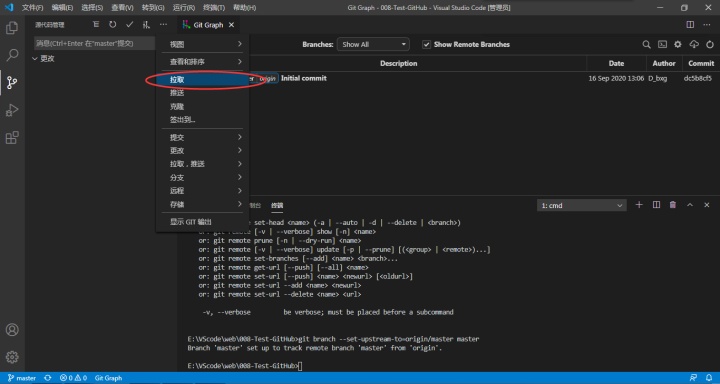The image size is (720, 384).
Task: Open the Search view in activity bar
Action: click(x=12, y=56)
